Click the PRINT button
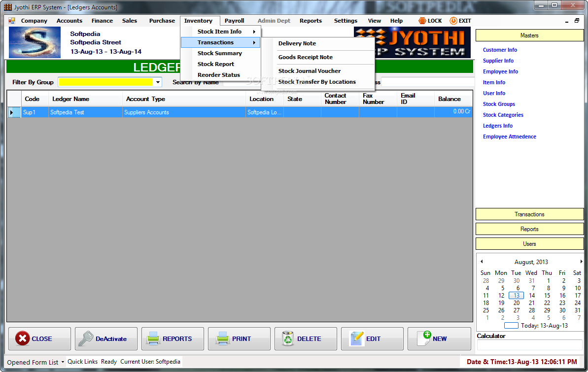 click(239, 338)
